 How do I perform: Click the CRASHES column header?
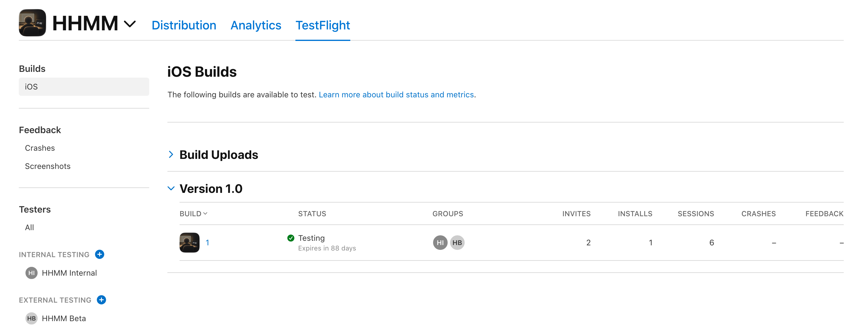pos(759,214)
